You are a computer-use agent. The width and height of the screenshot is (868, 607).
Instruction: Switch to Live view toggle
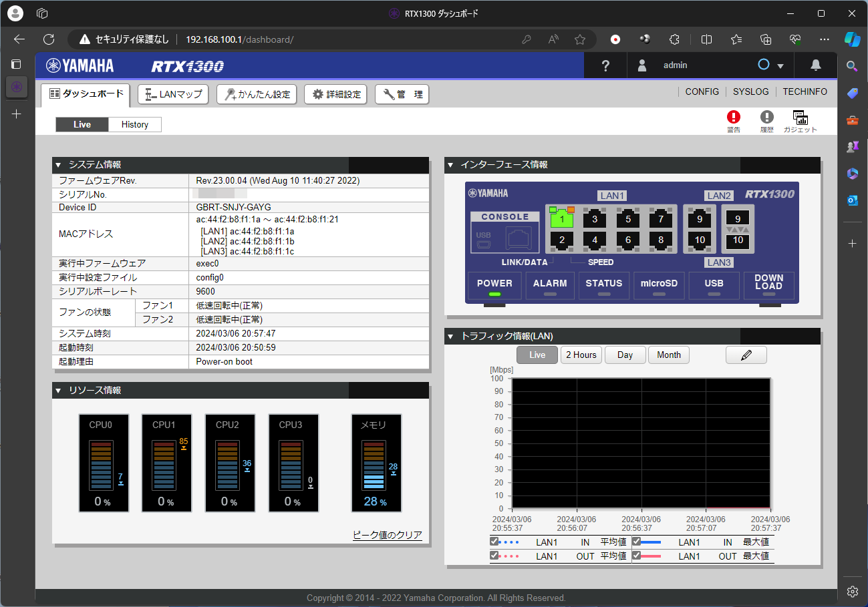pyautogui.click(x=82, y=124)
